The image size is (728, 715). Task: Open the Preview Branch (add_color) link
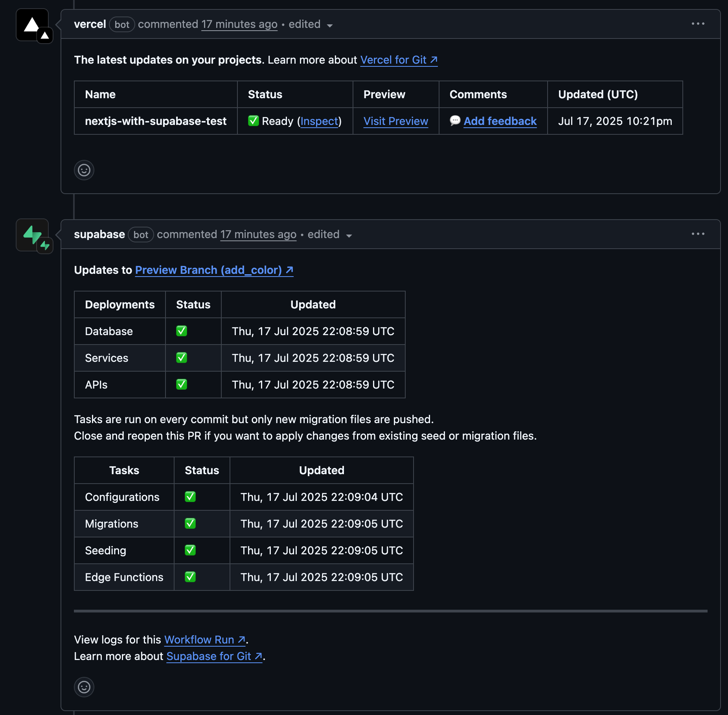click(214, 270)
